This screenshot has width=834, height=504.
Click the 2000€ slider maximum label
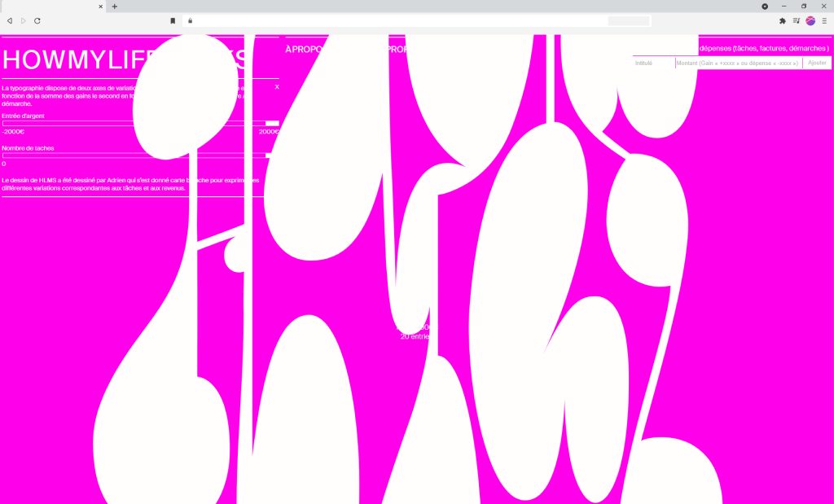click(269, 132)
